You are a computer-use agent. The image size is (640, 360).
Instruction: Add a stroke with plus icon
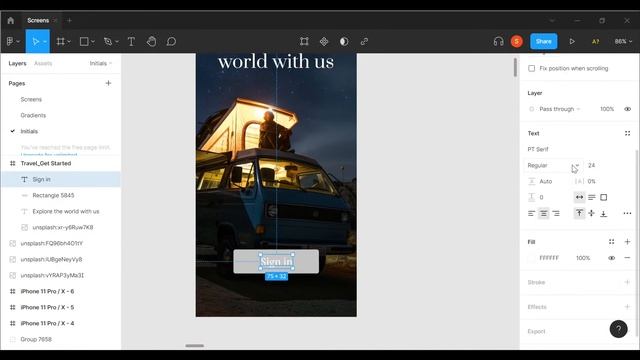(627, 282)
